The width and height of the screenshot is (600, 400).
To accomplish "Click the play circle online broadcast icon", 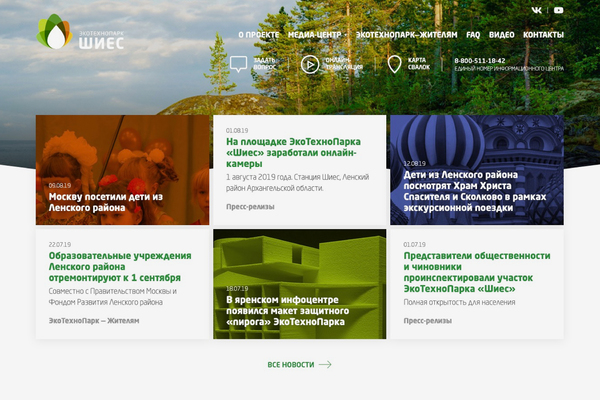I will [x=310, y=64].
